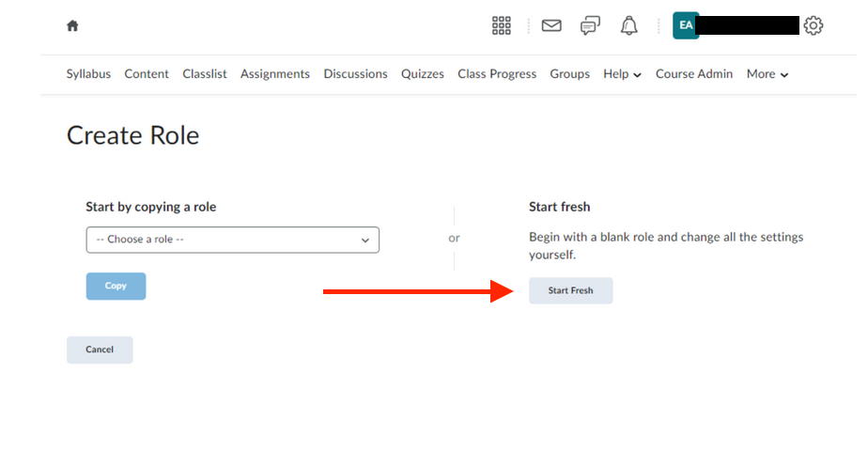The image size is (868, 451).
Task: Open the Content tab
Action: (147, 74)
